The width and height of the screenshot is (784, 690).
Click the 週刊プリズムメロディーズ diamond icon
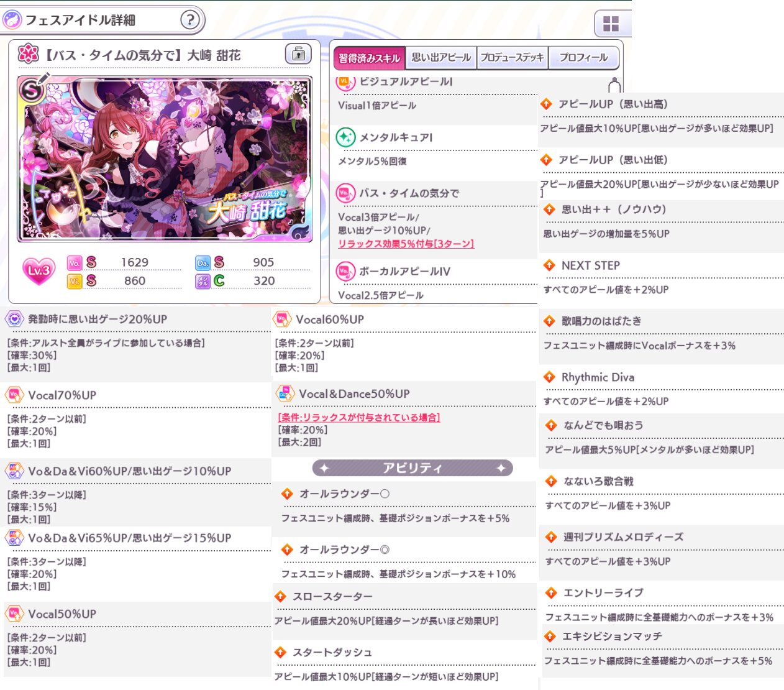[x=551, y=536]
